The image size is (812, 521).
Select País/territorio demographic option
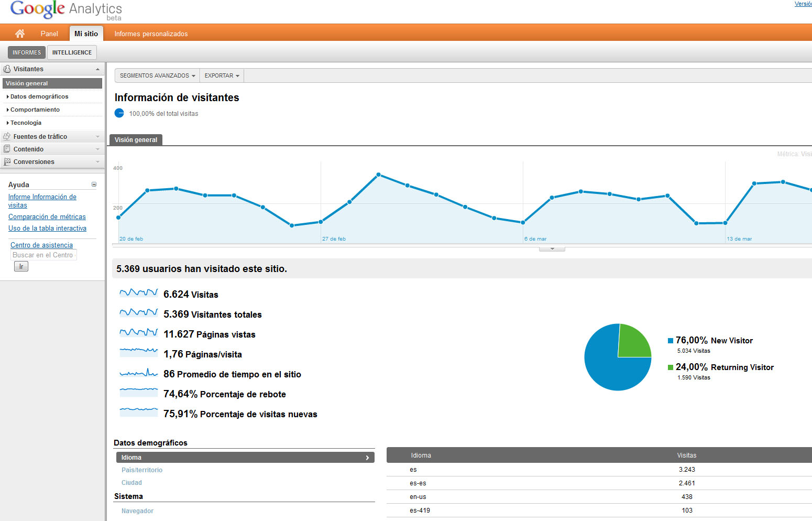point(142,470)
